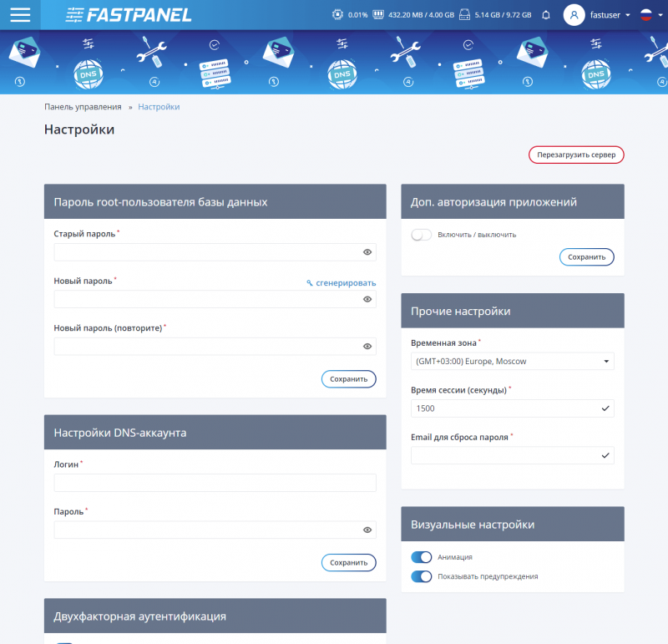Open the hamburger main menu
668x644 pixels.
click(x=18, y=15)
